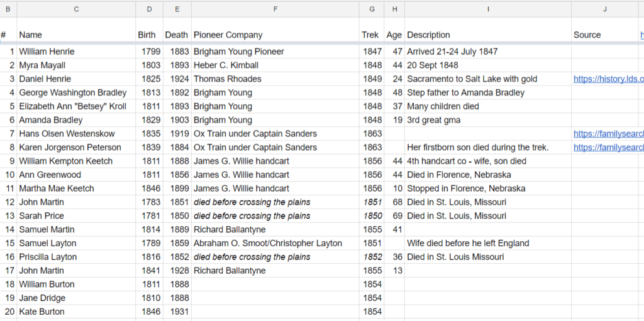This screenshot has height=321, width=644.
Task: Click '3rd great gma' cell
Action: 488,120
